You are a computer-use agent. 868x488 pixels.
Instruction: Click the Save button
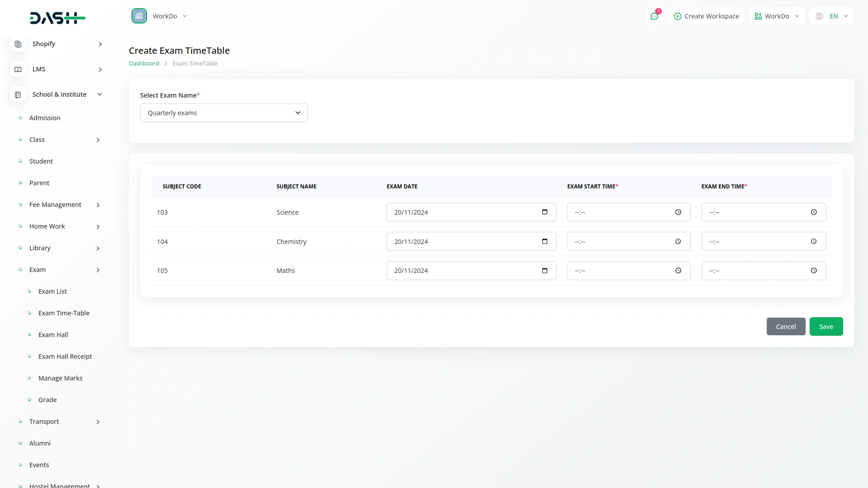click(x=826, y=327)
